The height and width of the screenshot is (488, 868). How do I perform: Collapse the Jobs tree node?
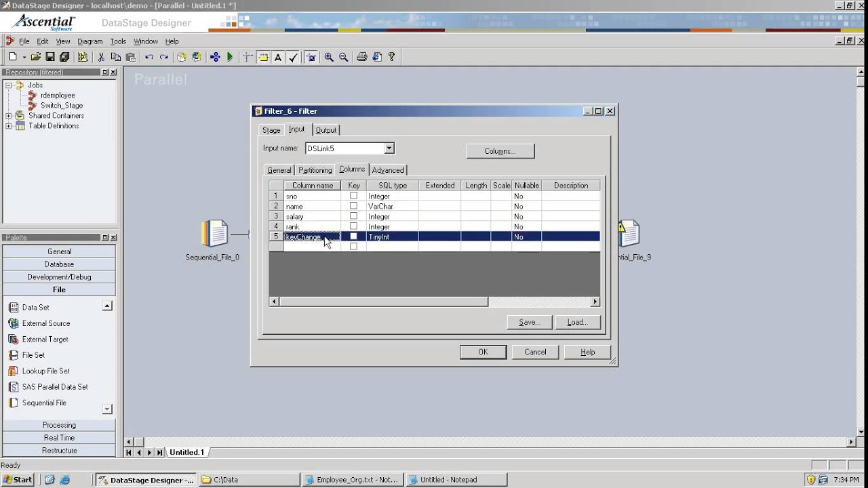(x=9, y=85)
